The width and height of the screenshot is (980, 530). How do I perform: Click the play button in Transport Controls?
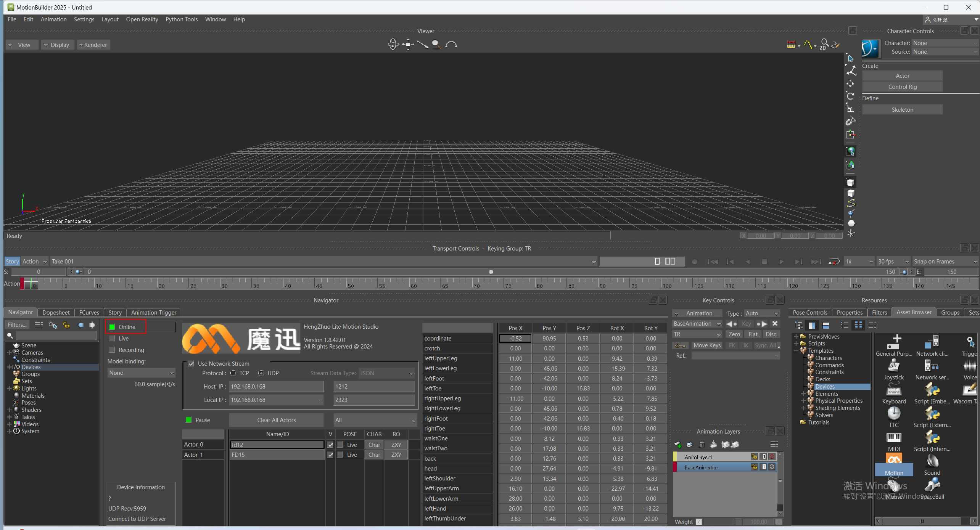coord(781,262)
